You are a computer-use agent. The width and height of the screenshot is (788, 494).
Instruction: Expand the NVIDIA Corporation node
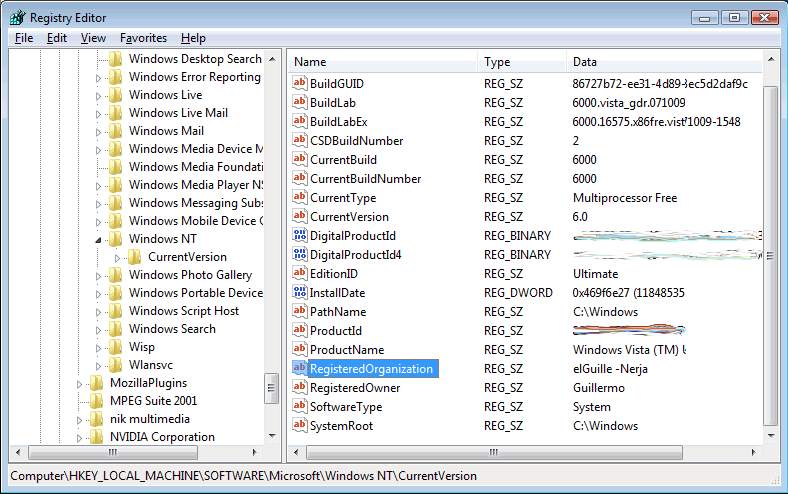79,438
